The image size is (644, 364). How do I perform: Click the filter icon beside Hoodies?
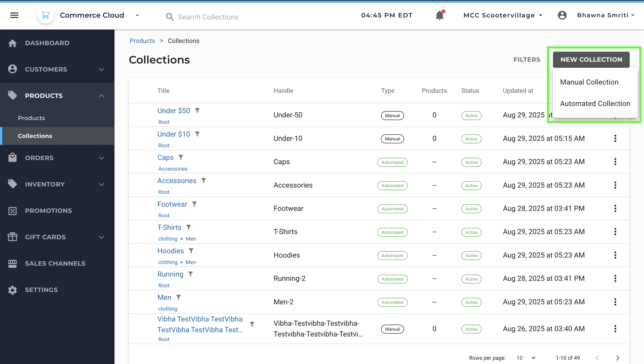click(191, 251)
